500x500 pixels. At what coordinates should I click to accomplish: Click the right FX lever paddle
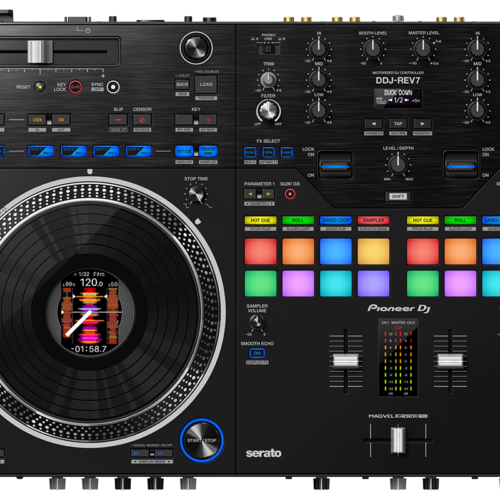[461, 165]
